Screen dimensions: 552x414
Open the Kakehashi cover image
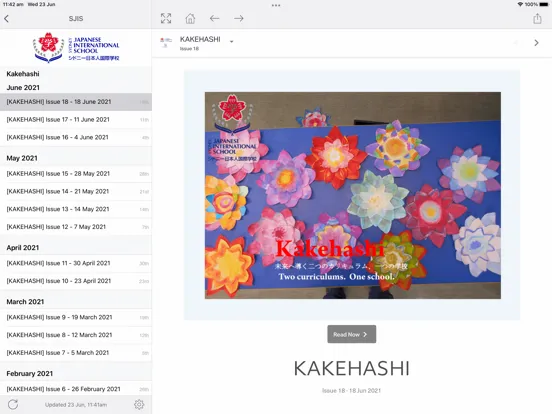(x=353, y=195)
